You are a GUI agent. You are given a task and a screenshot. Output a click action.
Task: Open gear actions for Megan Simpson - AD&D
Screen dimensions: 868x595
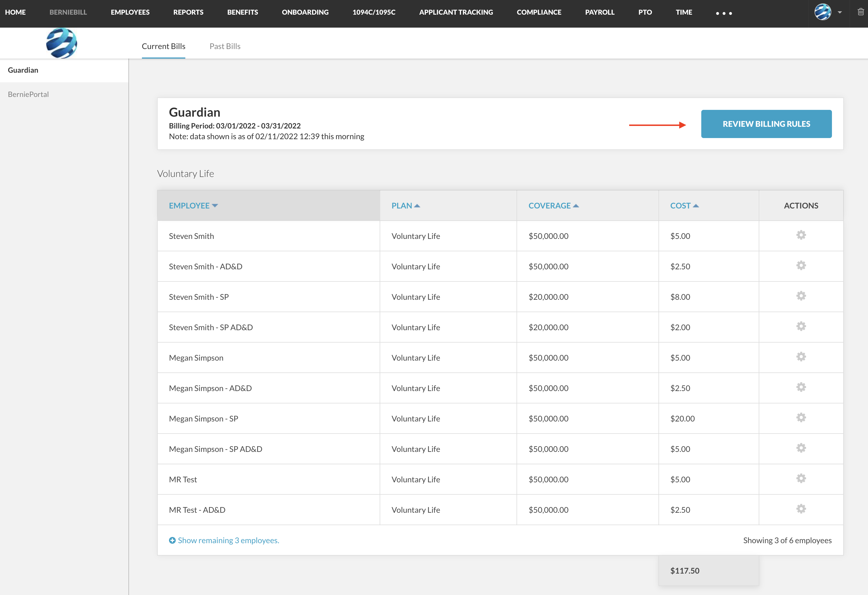click(801, 387)
